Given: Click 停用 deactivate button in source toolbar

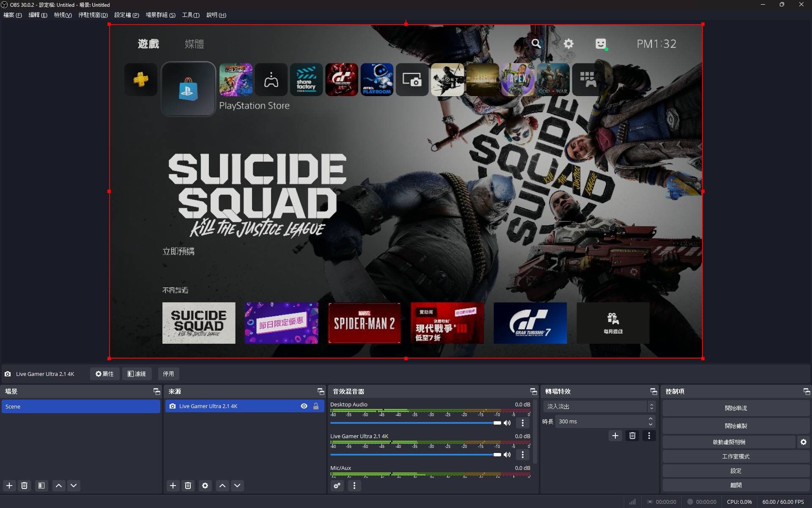Looking at the screenshot, I should pos(168,374).
